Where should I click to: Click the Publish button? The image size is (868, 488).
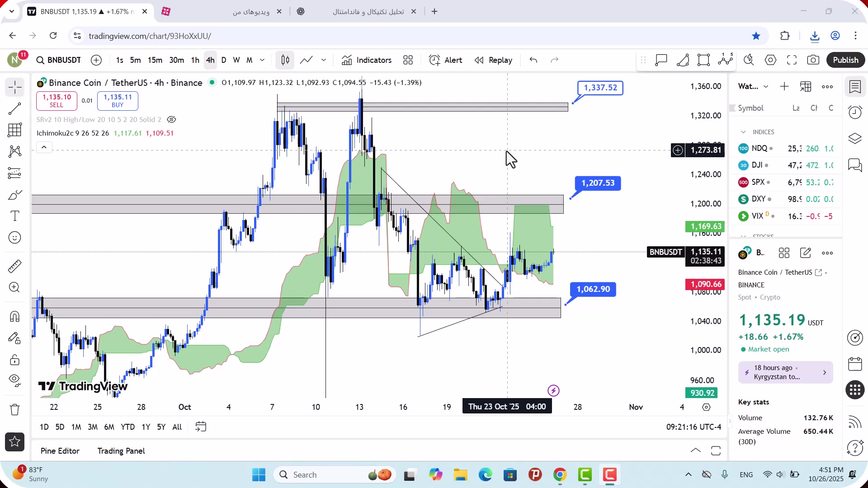(846, 60)
